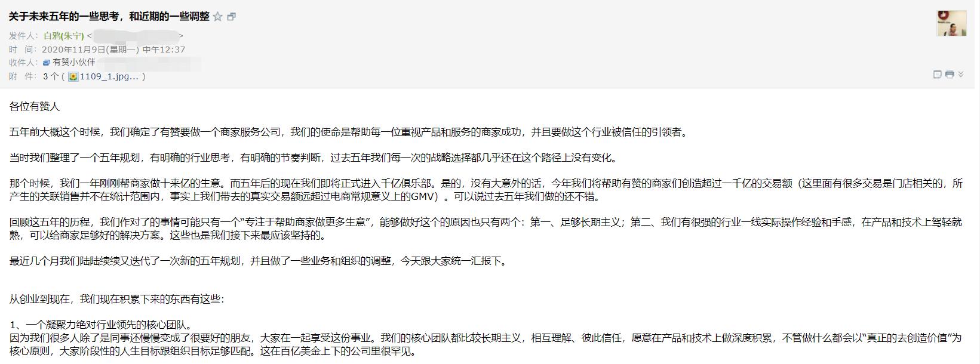
Task: Click the 收件人 label in the header
Action: pyautogui.click(x=24, y=62)
